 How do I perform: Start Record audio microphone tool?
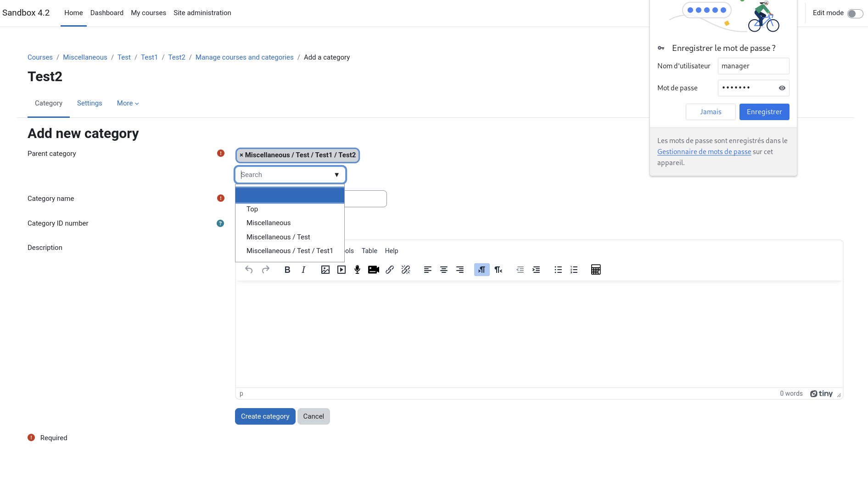click(x=357, y=270)
